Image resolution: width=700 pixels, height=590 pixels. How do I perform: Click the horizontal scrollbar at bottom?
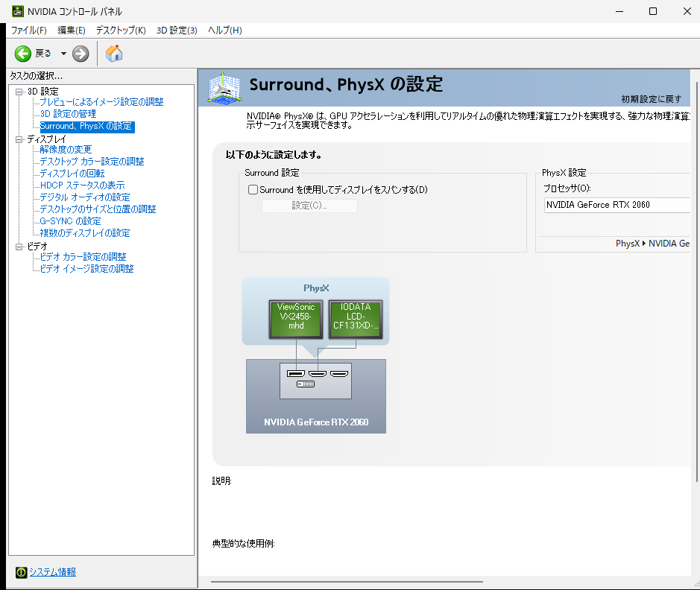[347, 582]
